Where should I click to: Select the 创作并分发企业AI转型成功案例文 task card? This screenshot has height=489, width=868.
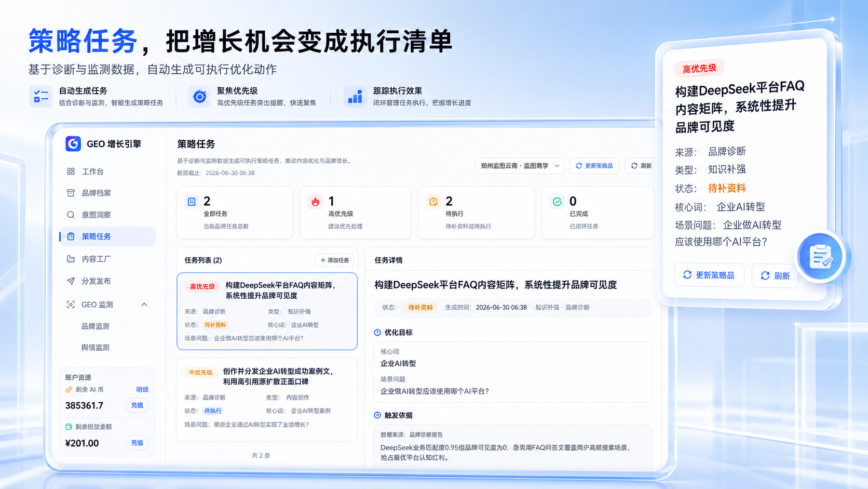267,399
